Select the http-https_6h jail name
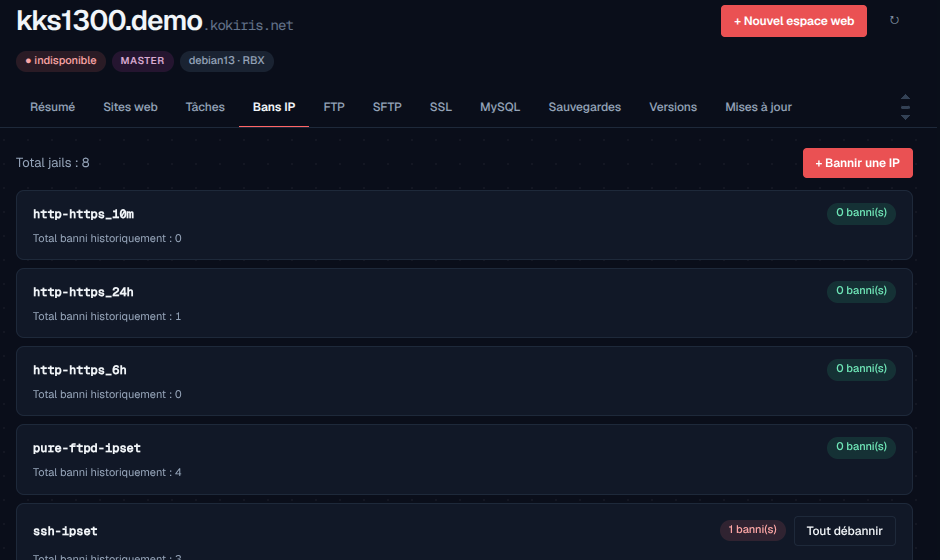Screen dimensions: 940x560 80,370
